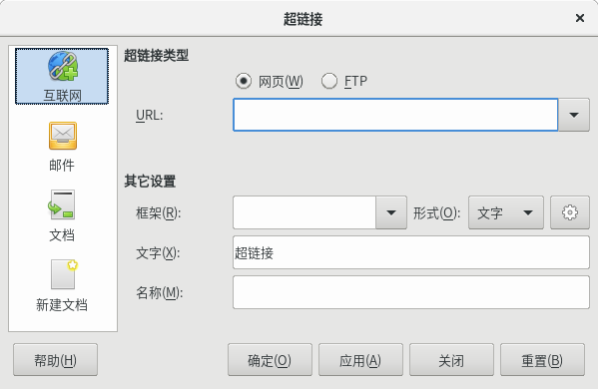Viewport: 599px width, 389px height.
Task: Reset fields with the 重置(B) button
Action: click(542, 360)
